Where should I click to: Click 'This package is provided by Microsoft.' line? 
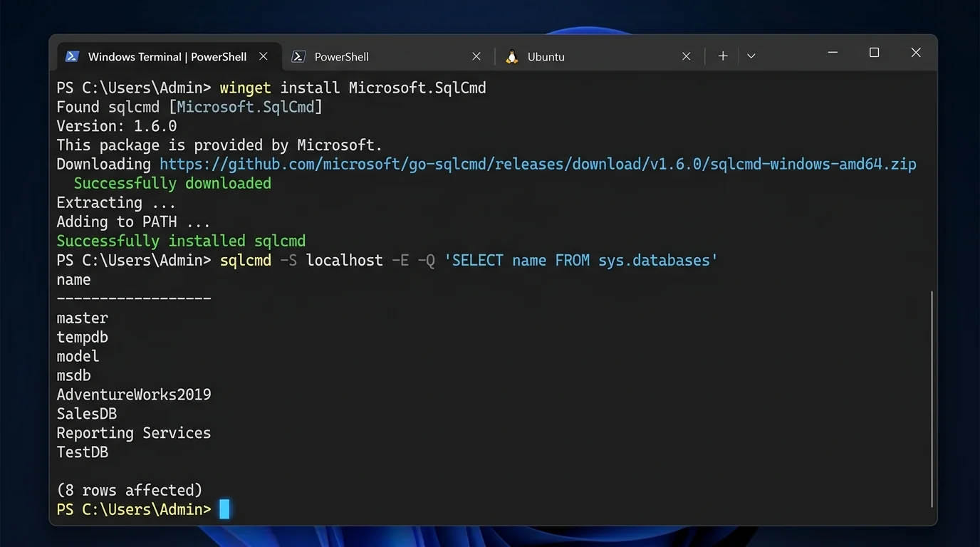point(220,145)
